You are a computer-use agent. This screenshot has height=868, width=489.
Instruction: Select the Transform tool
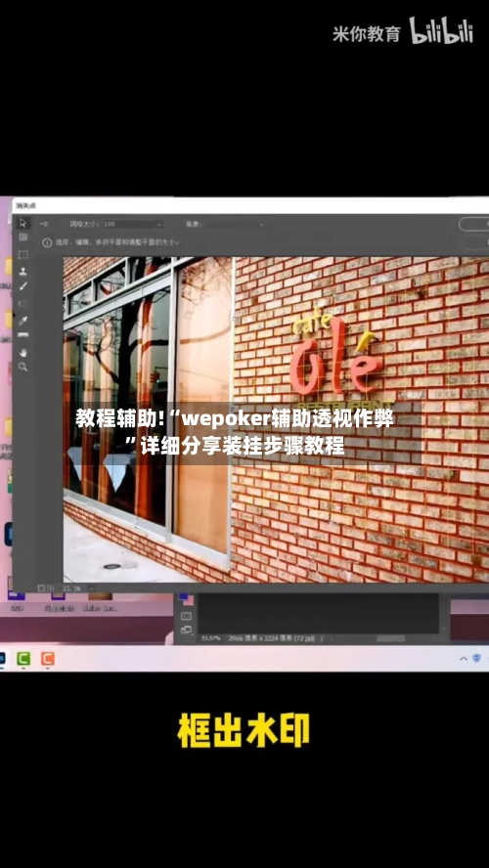[23, 303]
